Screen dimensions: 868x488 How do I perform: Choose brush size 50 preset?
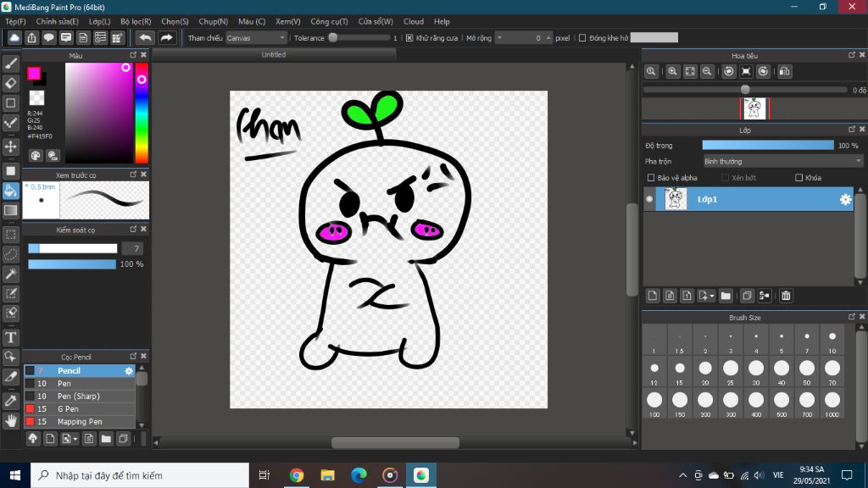coord(807,371)
